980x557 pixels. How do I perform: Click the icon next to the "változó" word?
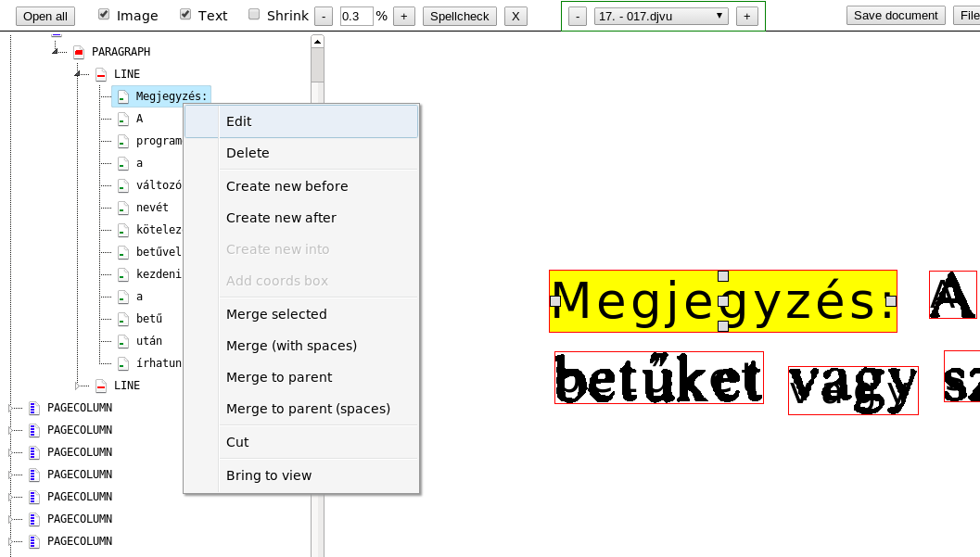[x=123, y=185]
